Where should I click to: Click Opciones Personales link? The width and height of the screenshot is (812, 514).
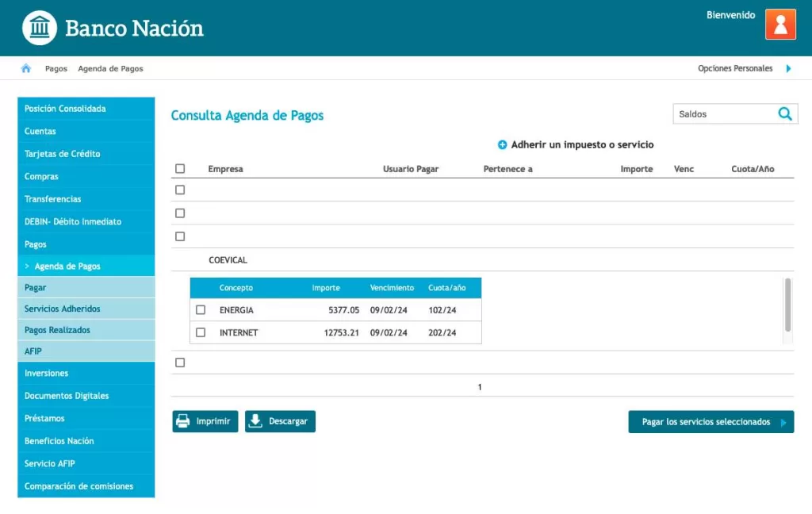coord(735,68)
